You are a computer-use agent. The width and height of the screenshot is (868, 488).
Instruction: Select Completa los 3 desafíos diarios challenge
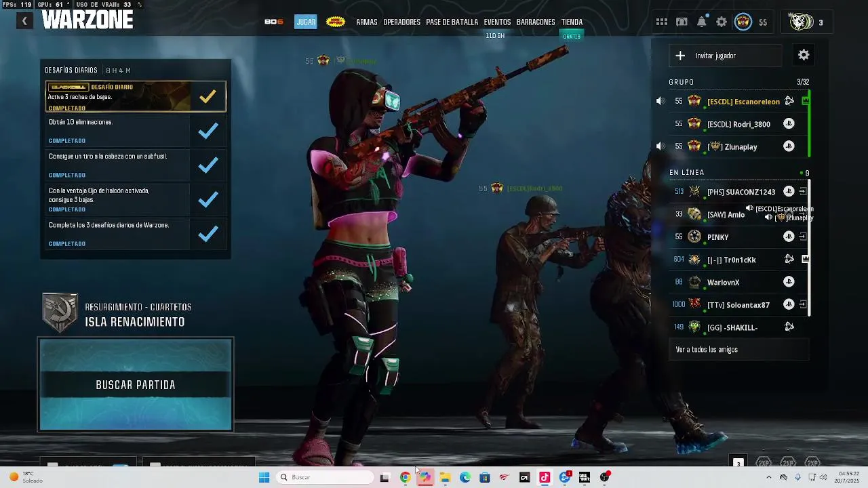136,234
